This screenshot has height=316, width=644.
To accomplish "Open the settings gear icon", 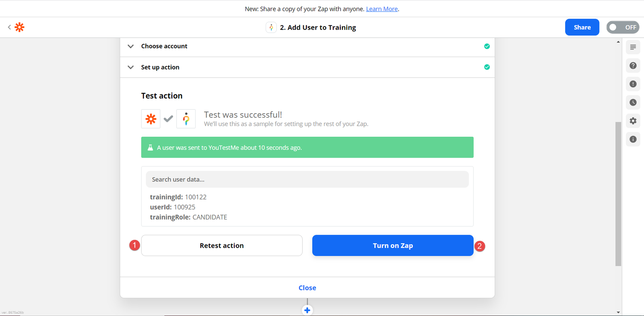I will [x=633, y=121].
